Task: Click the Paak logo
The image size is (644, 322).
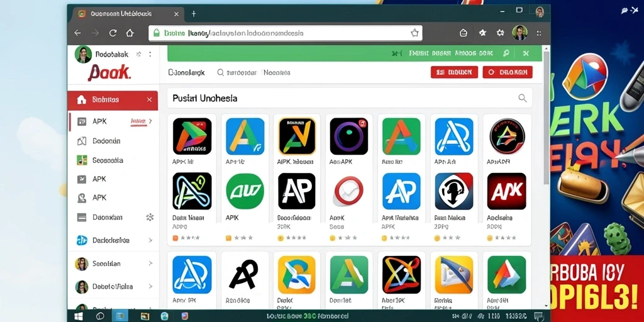Action: point(109,72)
